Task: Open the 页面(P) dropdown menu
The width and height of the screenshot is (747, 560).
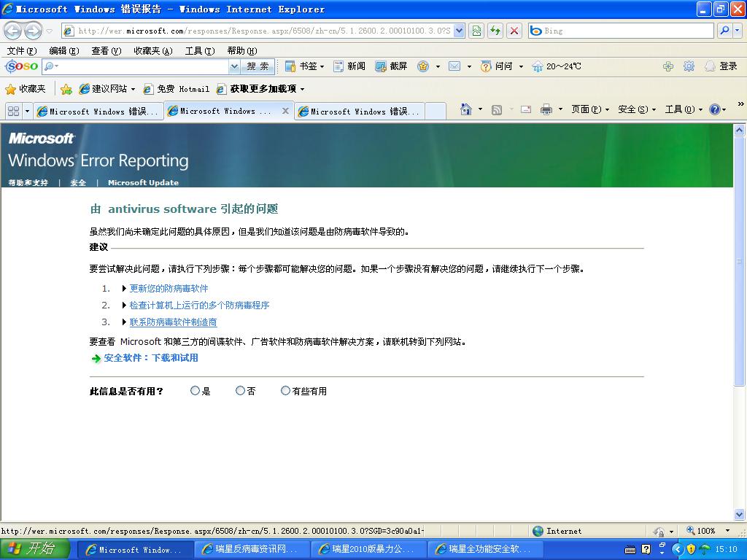Action: (x=589, y=109)
